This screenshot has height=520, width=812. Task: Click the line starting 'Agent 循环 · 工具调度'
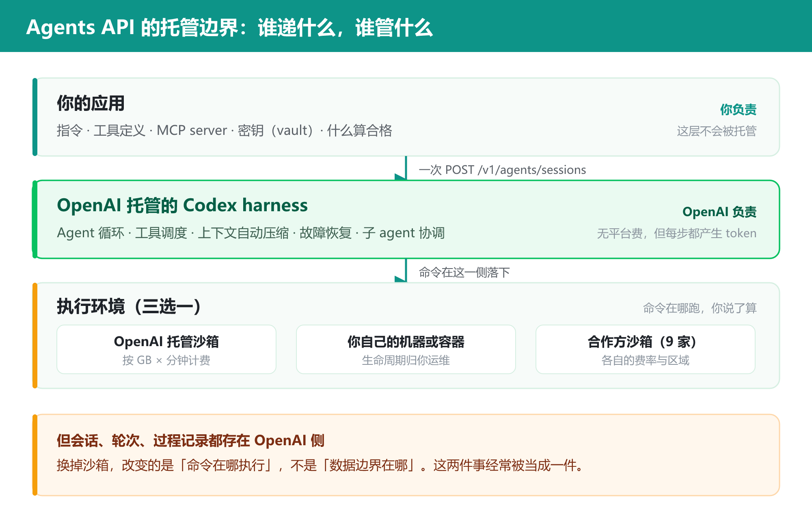click(251, 233)
